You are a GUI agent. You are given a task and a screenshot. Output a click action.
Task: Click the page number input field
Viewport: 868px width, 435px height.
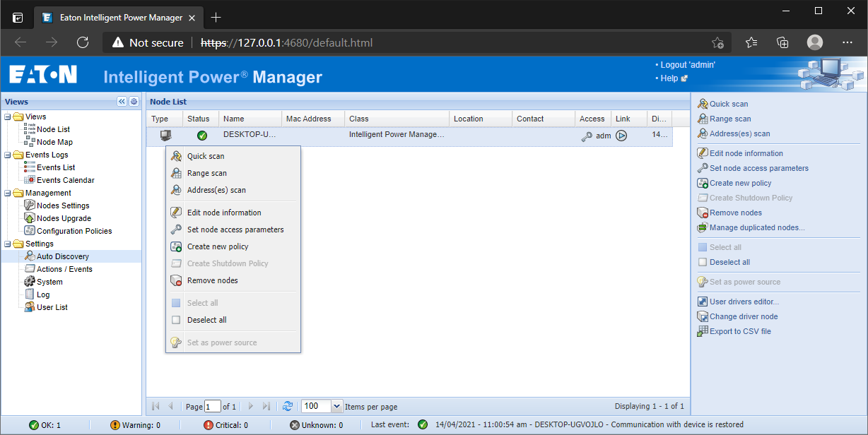213,406
